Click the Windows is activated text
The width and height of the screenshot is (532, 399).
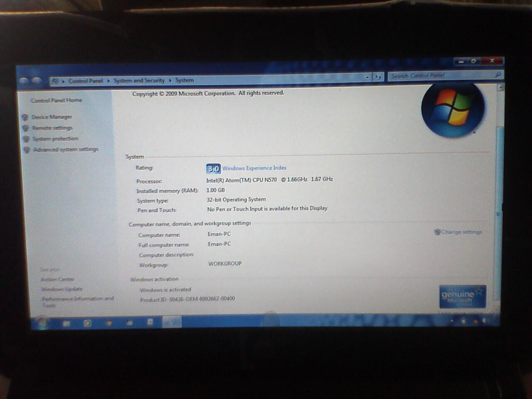[x=165, y=290]
